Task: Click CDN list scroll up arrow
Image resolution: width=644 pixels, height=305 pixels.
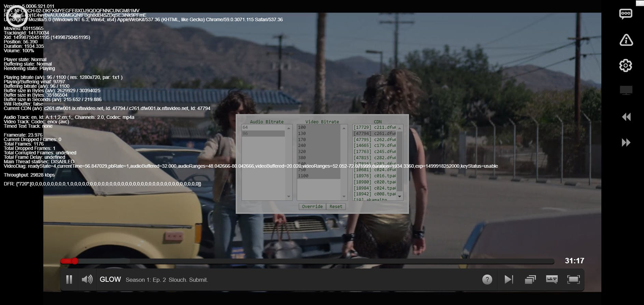Action: 400,128
